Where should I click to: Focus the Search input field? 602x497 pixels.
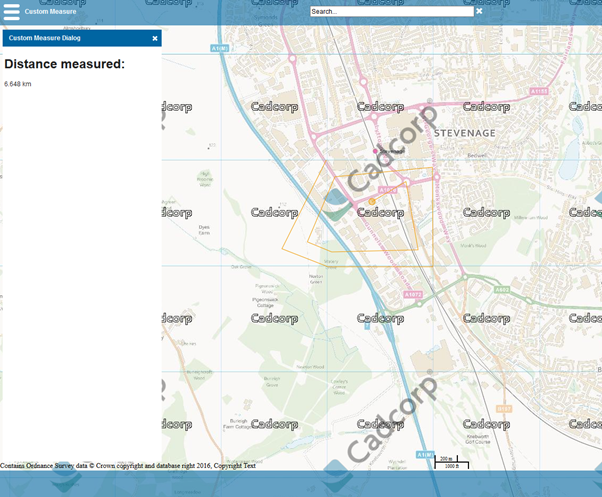[392, 12]
